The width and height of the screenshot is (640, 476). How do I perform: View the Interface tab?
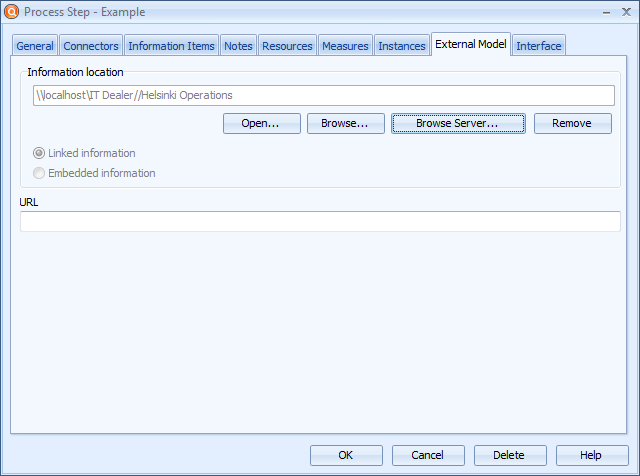pyautogui.click(x=539, y=46)
